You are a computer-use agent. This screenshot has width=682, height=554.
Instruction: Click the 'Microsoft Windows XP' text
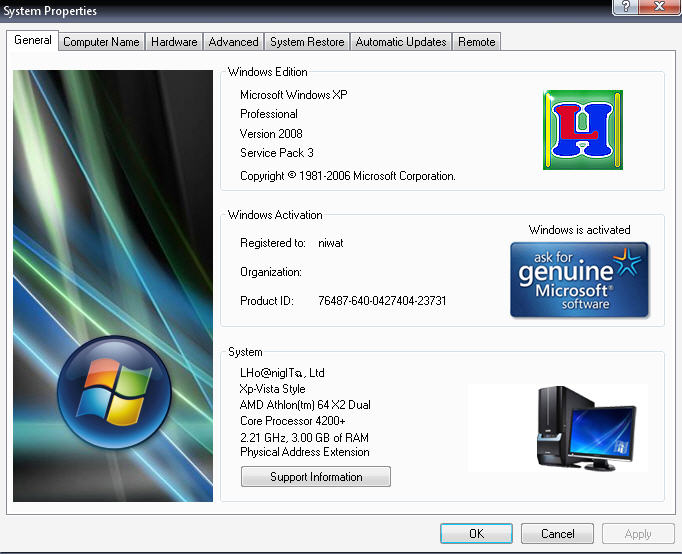point(294,95)
